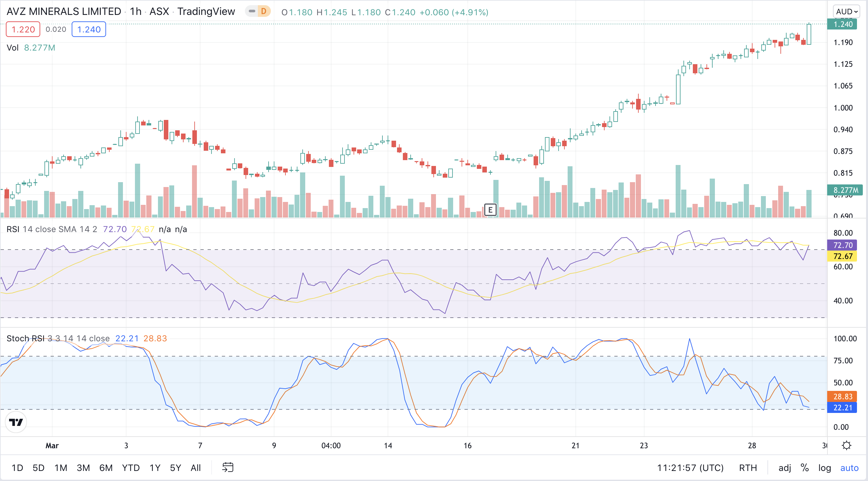Click the red 1.220 sell price button
868x481 pixels.
pos(23,29)
